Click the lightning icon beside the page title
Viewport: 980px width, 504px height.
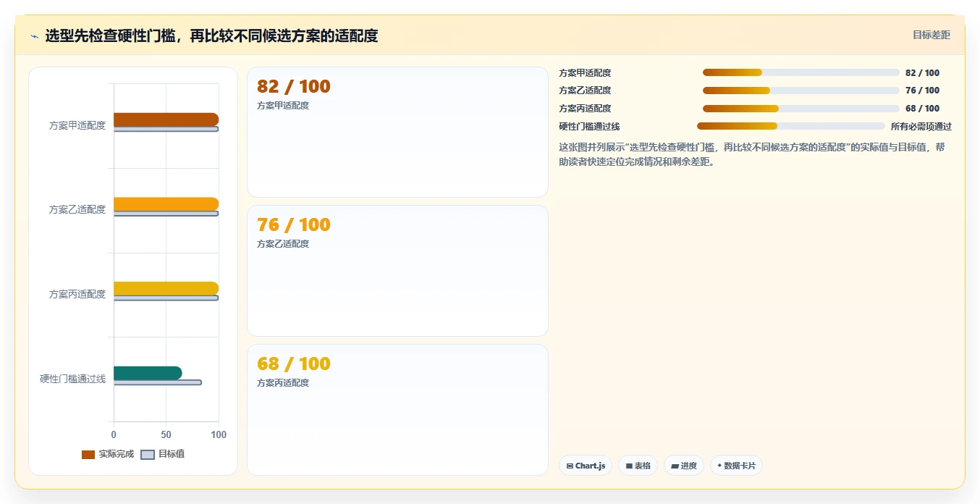[34, 36]
